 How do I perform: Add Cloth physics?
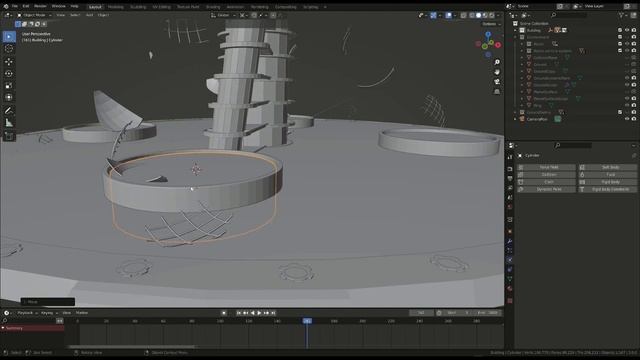click(x=546, y=182)
